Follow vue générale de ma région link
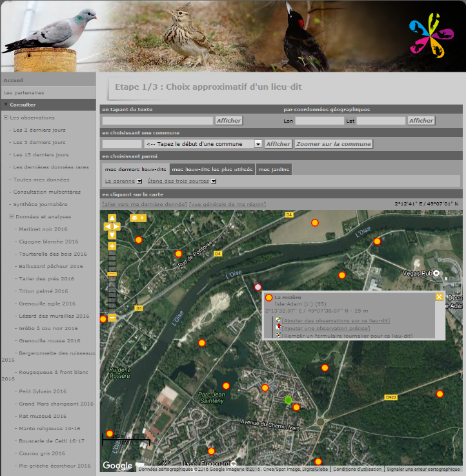The image size is (466, 476). 228,204
